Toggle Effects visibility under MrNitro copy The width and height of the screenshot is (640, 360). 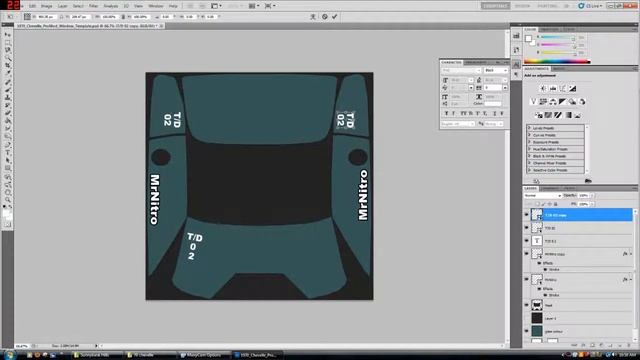[x=540, y=263]
